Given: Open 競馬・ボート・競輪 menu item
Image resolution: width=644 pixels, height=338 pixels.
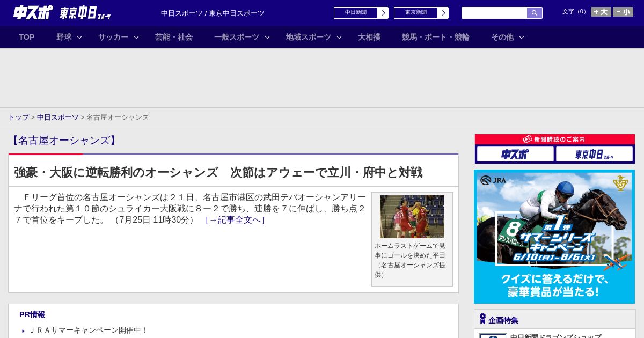Looking at the screenshot, I should pyautogui.click(x=436, y=37).
